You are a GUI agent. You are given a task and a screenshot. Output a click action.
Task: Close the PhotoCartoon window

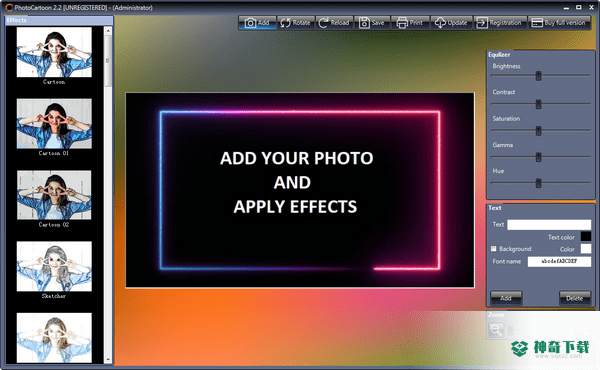(x=591, y=7)
